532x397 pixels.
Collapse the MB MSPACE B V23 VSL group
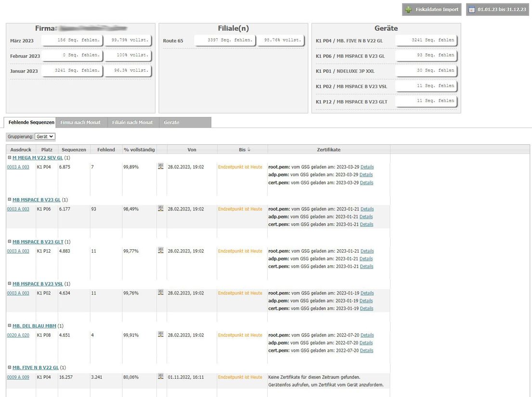pos(10,284)
